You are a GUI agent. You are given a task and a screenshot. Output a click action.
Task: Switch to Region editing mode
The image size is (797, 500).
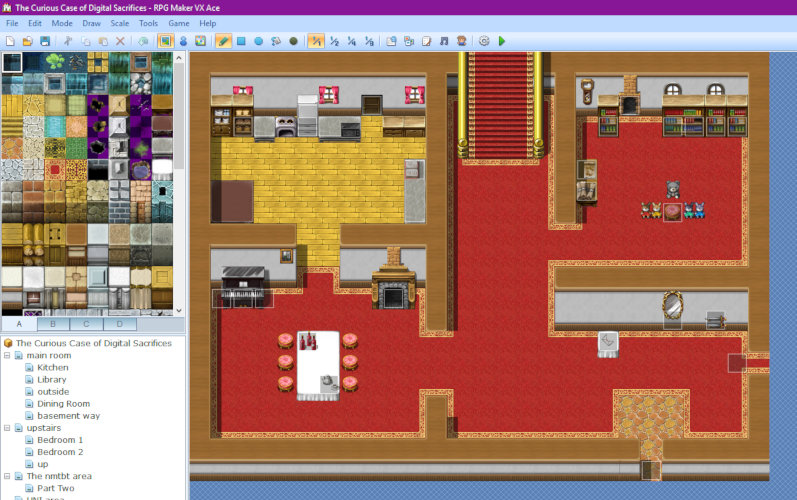pyautogui.click(x=201, y=41)
